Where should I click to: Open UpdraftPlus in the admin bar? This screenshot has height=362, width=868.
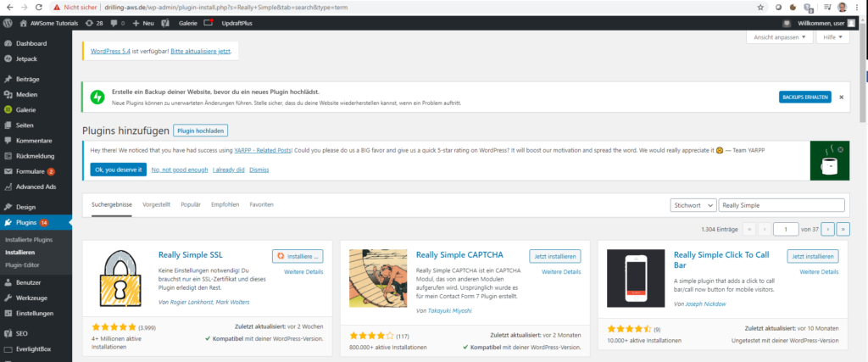[236, 24]
